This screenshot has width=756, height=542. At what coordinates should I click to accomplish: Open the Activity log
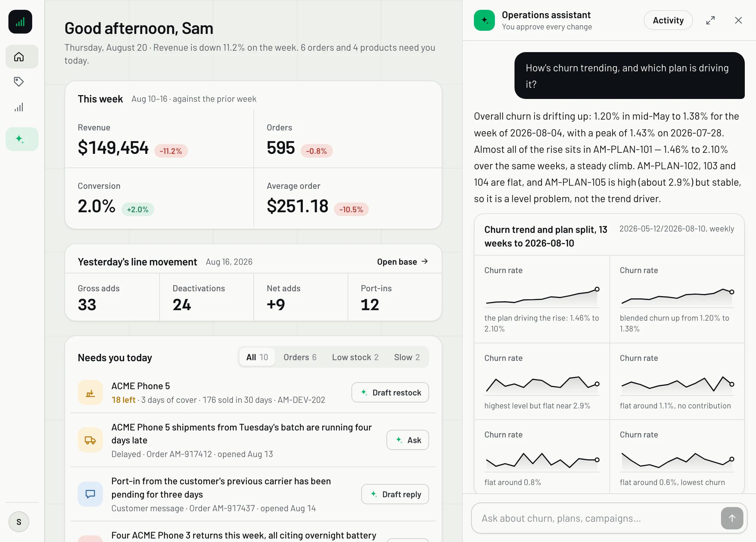[x=668, y=20]
